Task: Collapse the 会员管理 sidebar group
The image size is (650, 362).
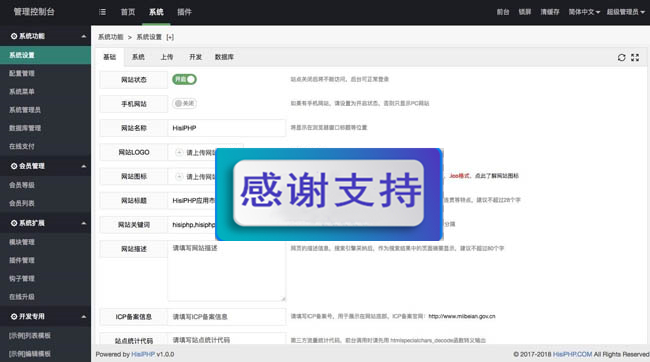Action: [x=84, y=166]
